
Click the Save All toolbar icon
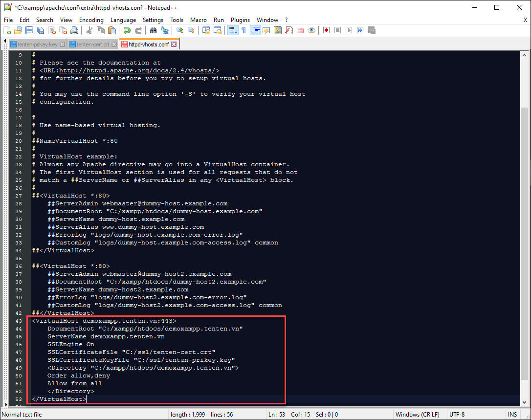click(41, 30)
